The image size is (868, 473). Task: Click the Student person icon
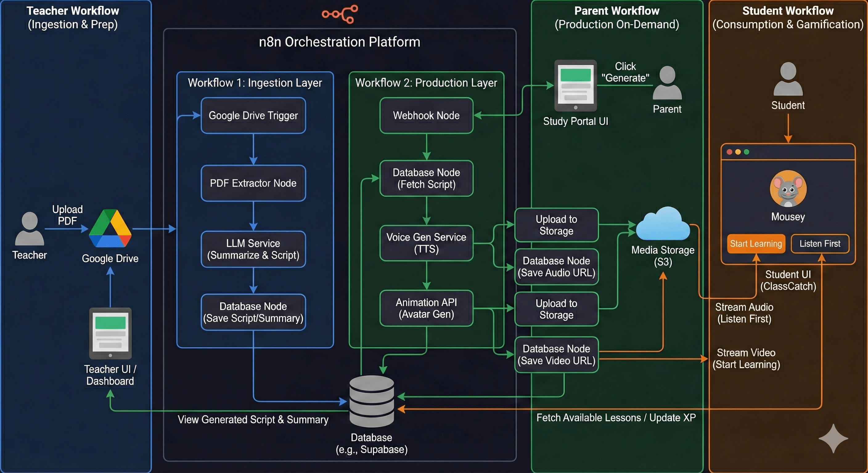(x=788, y=79)
